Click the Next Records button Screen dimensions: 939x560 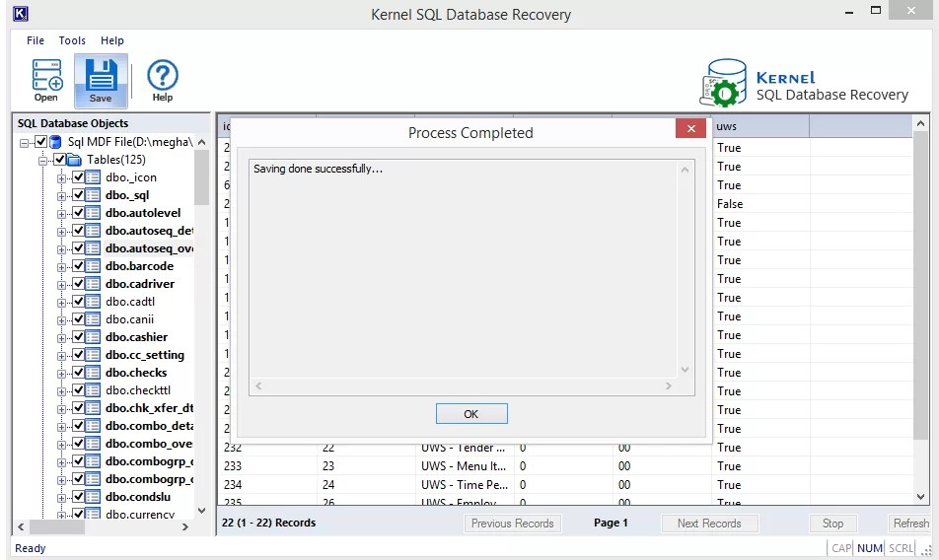click(x=709, y=524)
